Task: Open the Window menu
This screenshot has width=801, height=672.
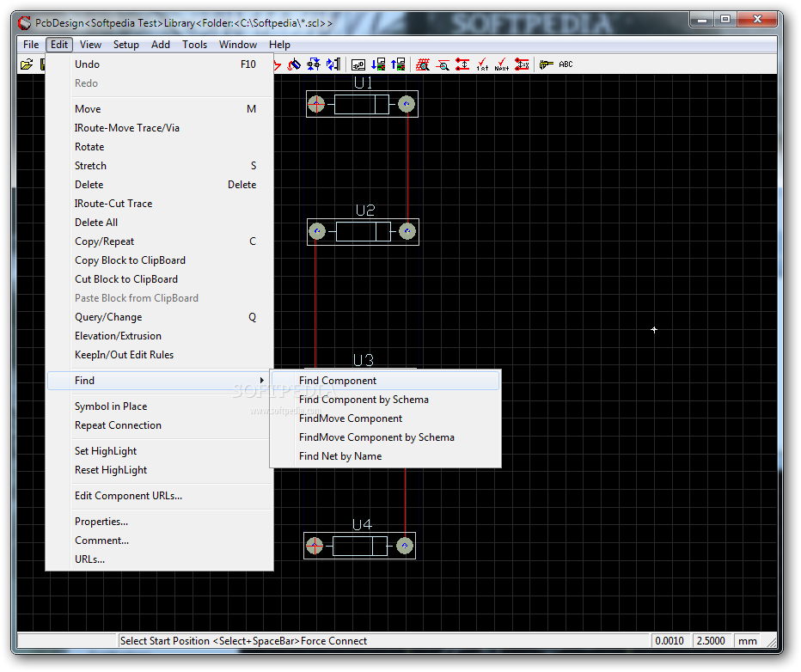Action: (237, 45)
